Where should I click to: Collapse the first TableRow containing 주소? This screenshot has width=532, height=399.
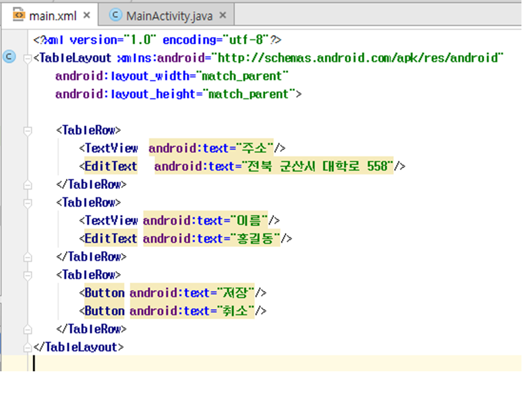click(x=27, y=131)
